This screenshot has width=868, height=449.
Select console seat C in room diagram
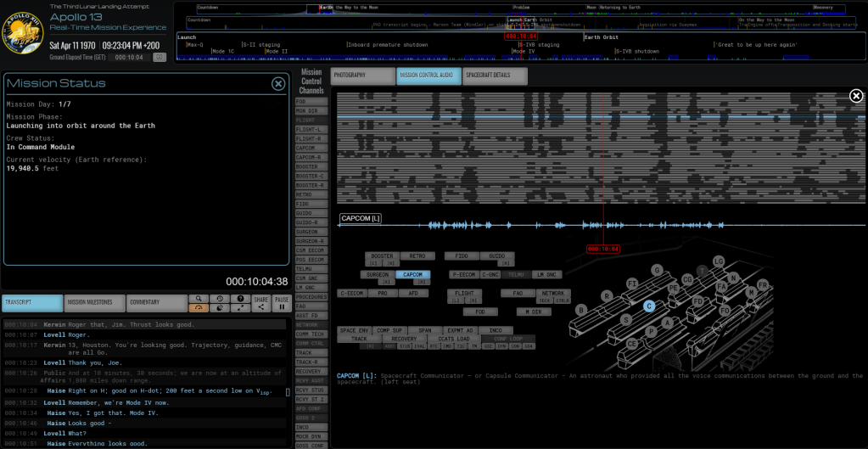[x=649, y=306]
